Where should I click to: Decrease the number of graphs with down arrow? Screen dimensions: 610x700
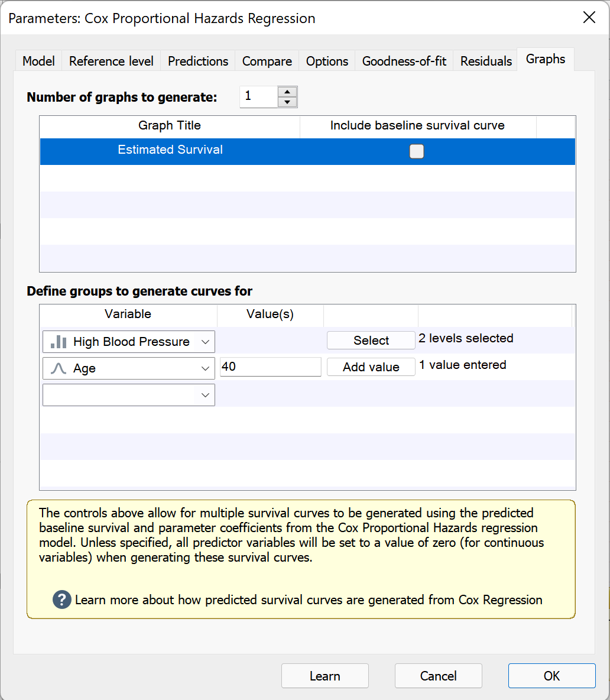[287, 102]
